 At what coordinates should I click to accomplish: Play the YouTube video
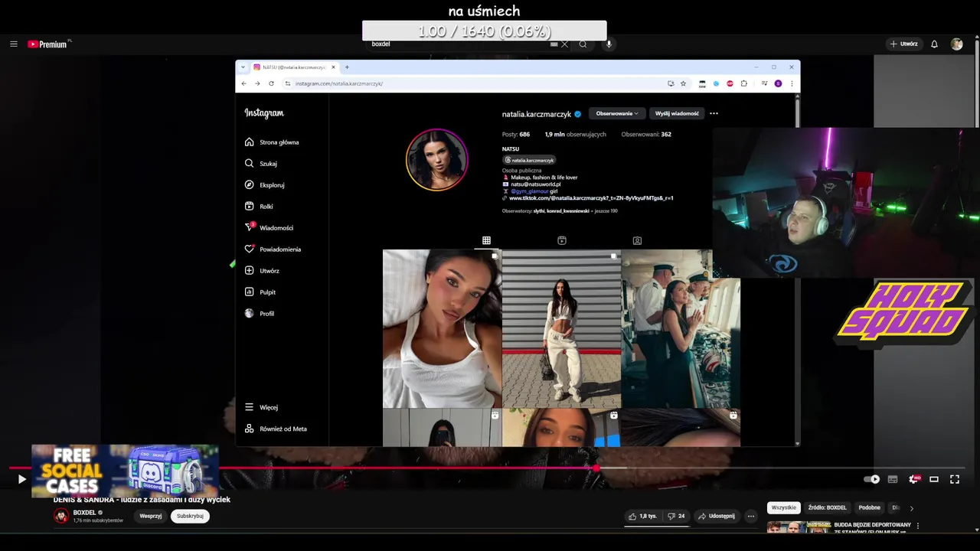21,479
